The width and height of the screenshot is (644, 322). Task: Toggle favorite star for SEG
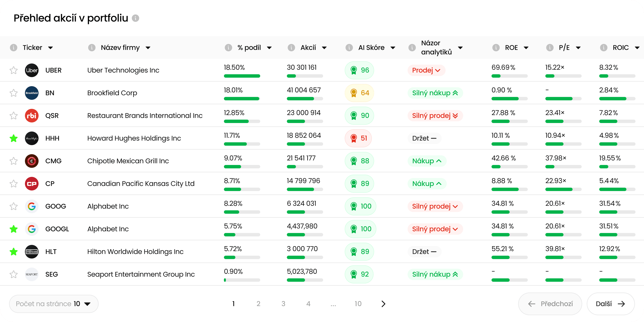click(x=13, y=274)
